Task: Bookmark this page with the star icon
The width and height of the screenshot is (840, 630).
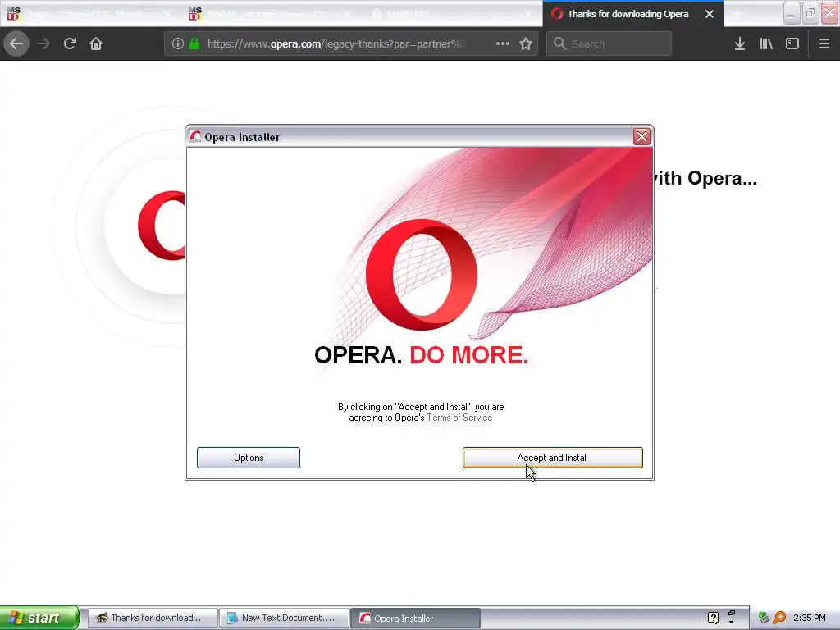Action: coord(526,44)
